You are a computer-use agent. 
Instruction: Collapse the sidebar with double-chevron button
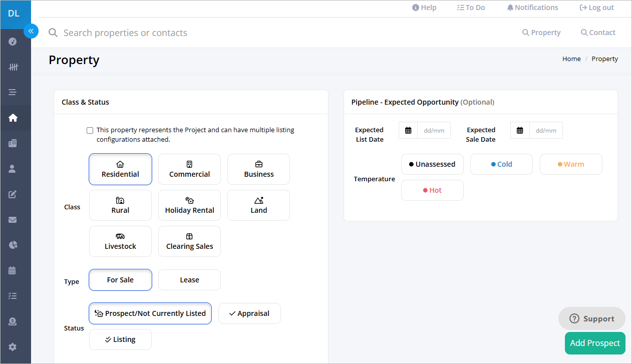[x=31, y=31]
